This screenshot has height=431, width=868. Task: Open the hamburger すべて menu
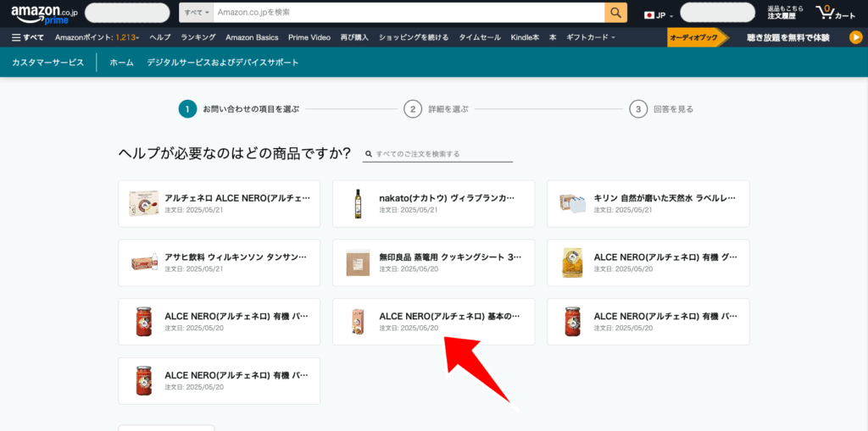[28, 37]
